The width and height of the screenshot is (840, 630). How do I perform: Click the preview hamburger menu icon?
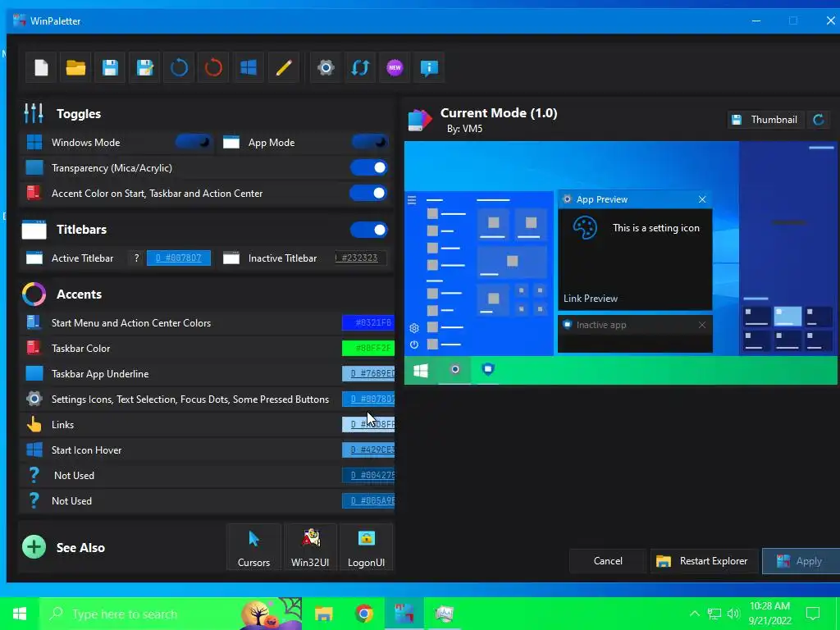(x=412, y=200)
